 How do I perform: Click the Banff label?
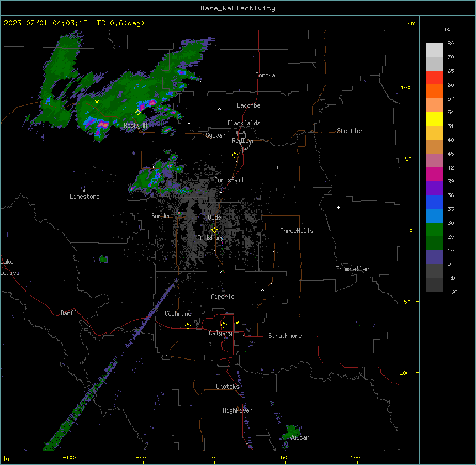tap(68, 313)
